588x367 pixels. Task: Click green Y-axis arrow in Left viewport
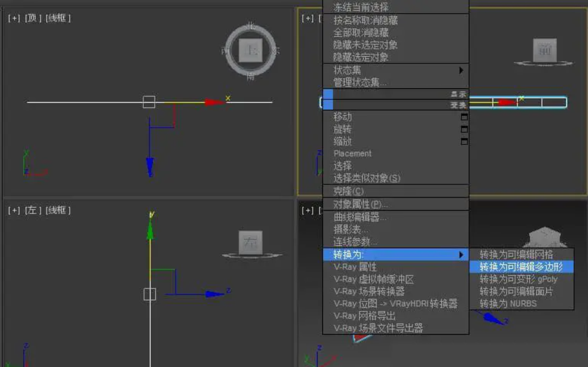(150, 229)
